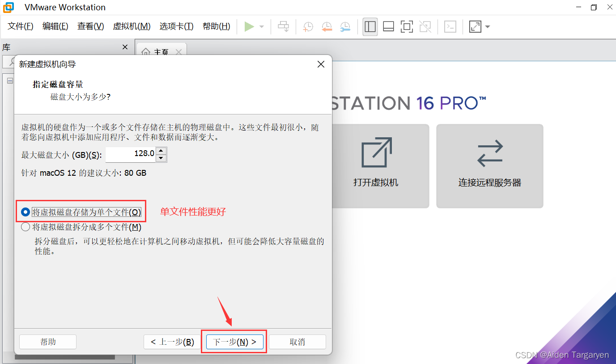Click the send Ctrl+Alt+Del toolbar icon

click(283, 27)
